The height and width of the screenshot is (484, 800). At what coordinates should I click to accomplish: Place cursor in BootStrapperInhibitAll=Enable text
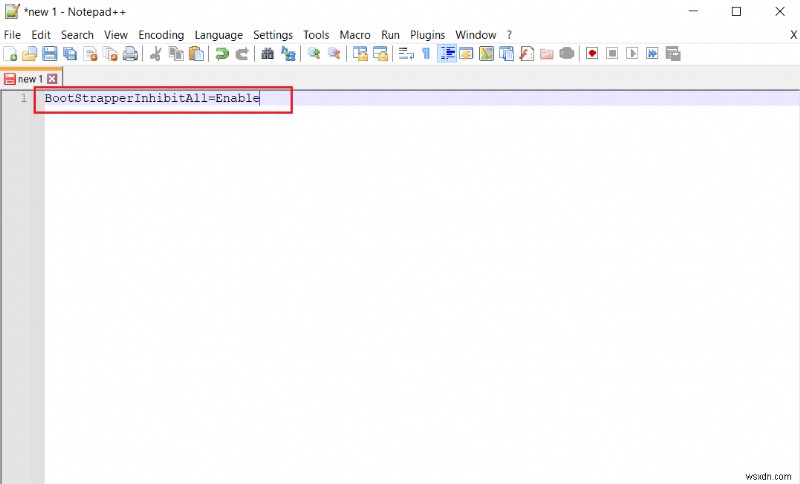pyautogui.click(x=152, y=98)
